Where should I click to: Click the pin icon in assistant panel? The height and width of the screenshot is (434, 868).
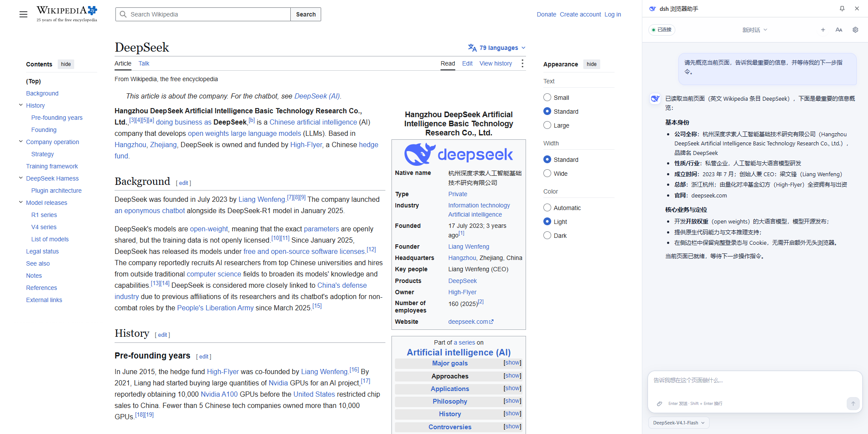click(842, 9)
